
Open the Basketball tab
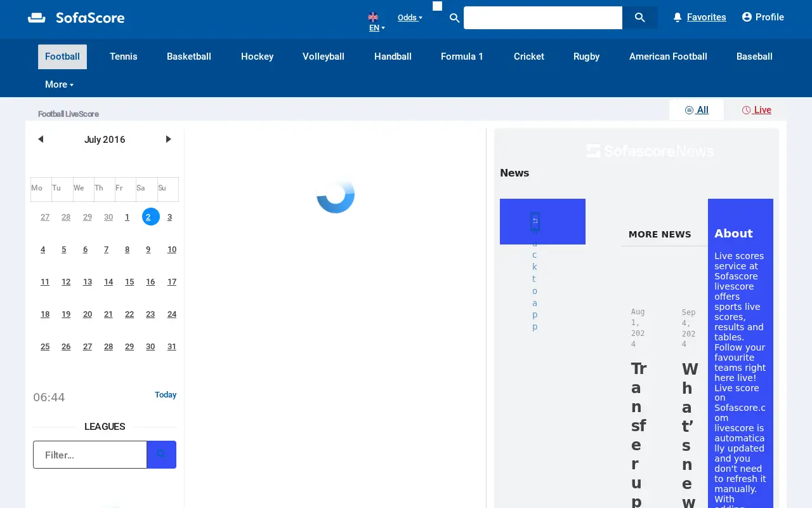(189, 57)
